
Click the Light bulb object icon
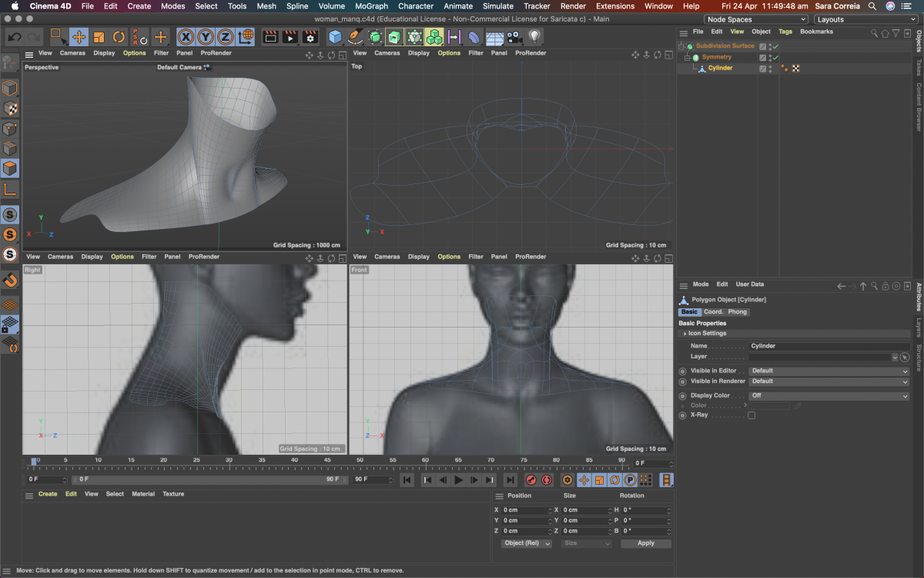coord(534,37)
